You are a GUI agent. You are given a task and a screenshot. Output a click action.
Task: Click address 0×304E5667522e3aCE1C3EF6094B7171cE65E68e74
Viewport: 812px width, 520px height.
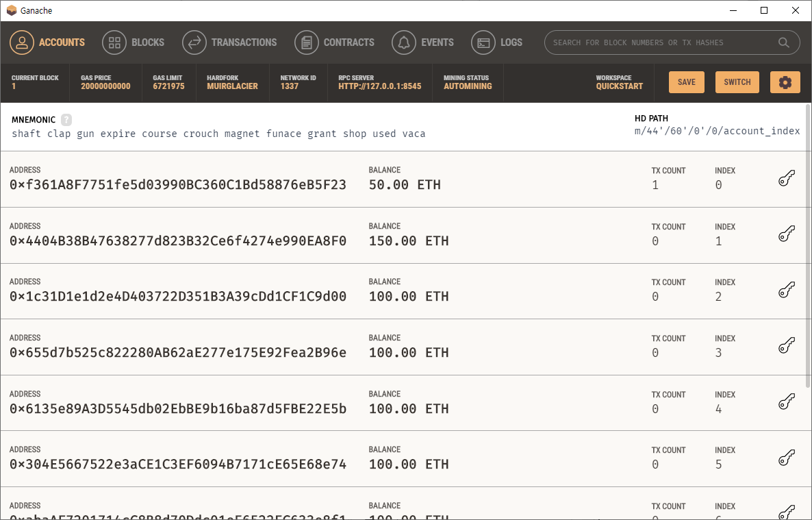pos(177,465)
